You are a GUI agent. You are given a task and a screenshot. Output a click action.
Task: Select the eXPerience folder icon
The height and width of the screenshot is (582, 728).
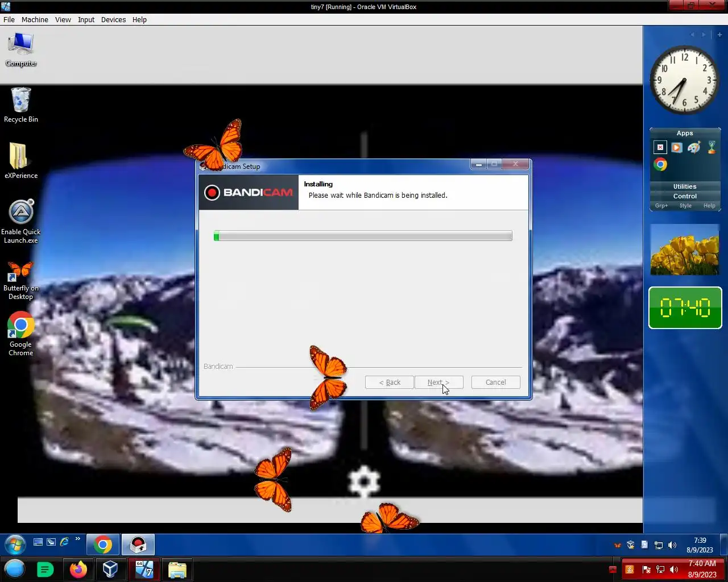(21, 161)
